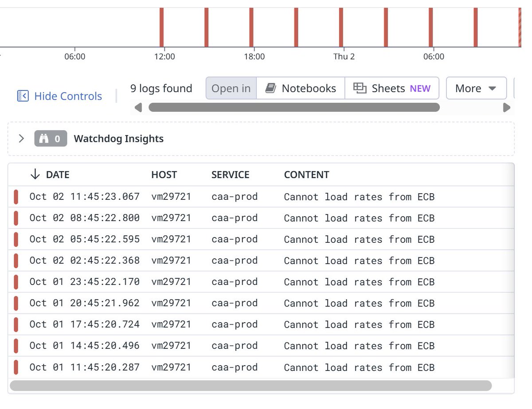Click service caa-prod in the 05:45:22.595 row
532x409 pixels.
(x=235, y=239)
